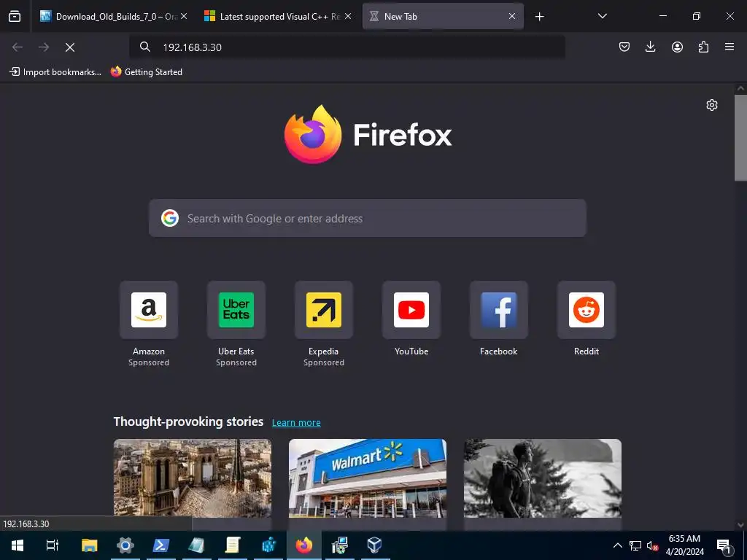Viewport: 747px width, 560px height.
Task: Click the Search with Google search box
Action: [x=368, y=218]
